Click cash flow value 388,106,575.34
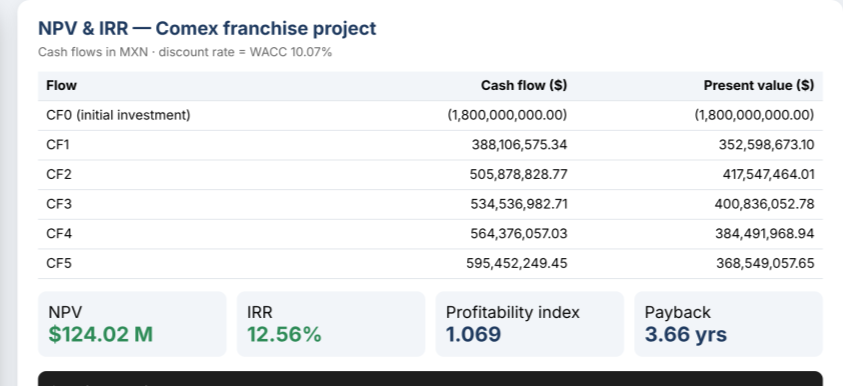Image resolution: width=843 pixels, height=386 pixels. (519, 145)
